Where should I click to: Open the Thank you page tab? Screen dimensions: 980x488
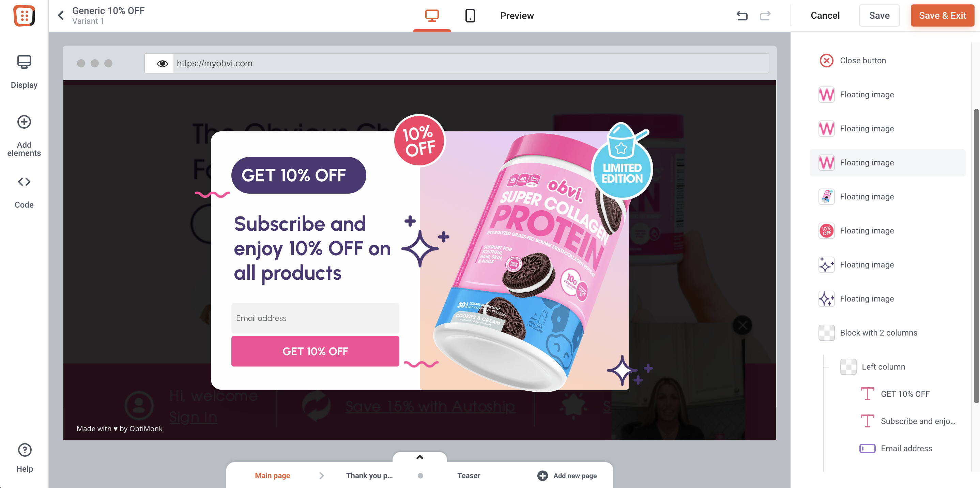coord(369,475)
